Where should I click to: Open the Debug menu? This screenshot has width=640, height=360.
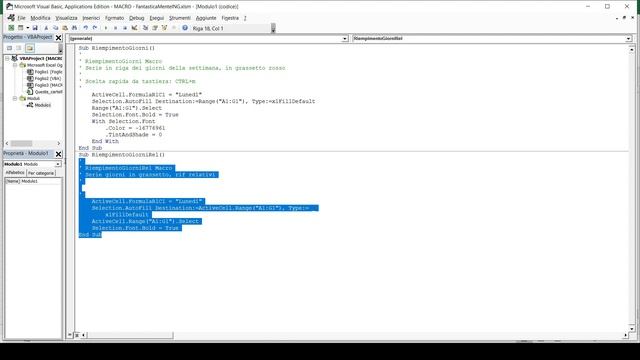coord(136,18)
